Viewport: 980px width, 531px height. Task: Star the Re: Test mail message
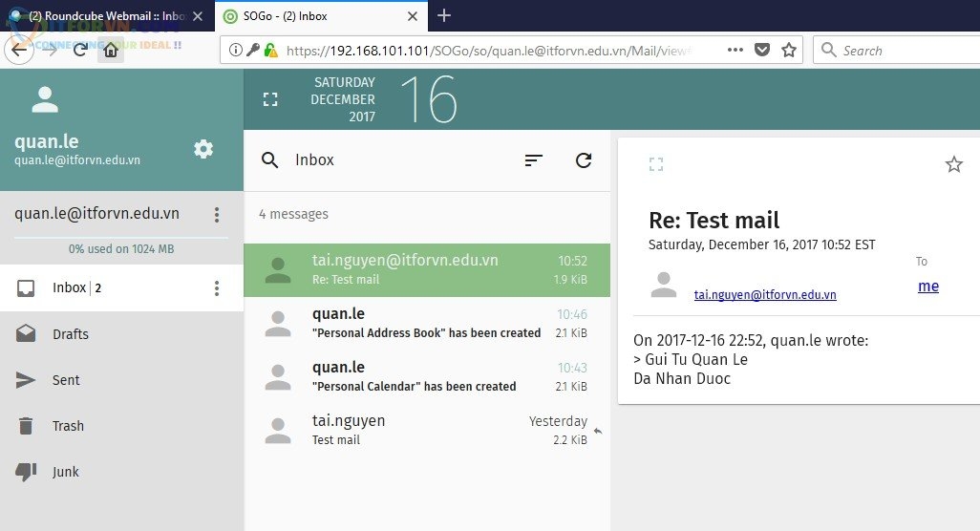953,165
